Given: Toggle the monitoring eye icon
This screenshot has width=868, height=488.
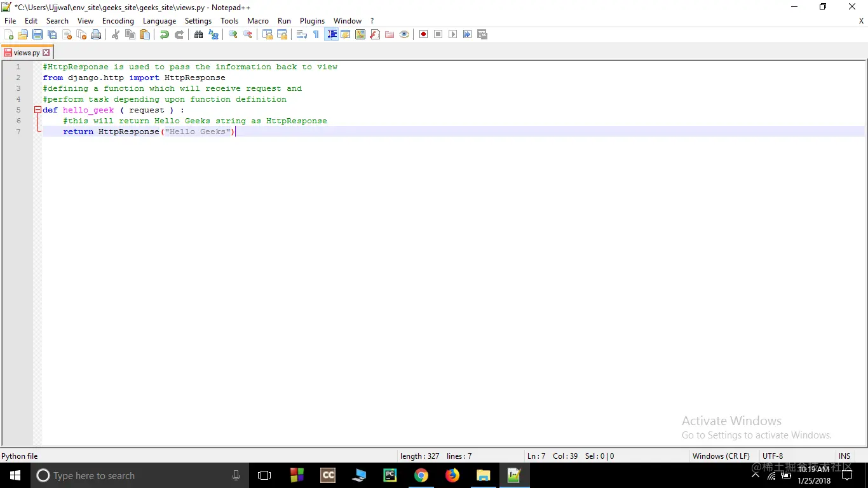Looking at the screenshot, I should click(x=404, y=34).
